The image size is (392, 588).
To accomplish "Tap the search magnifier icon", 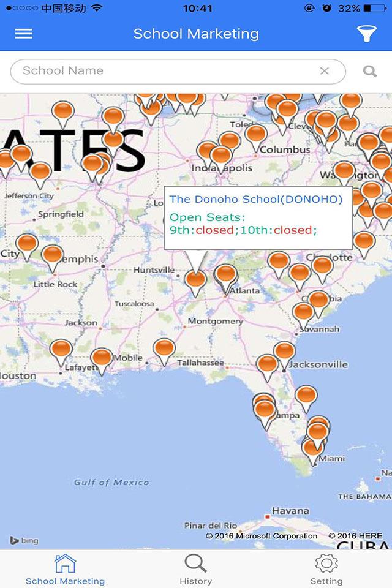I will 370,71.
